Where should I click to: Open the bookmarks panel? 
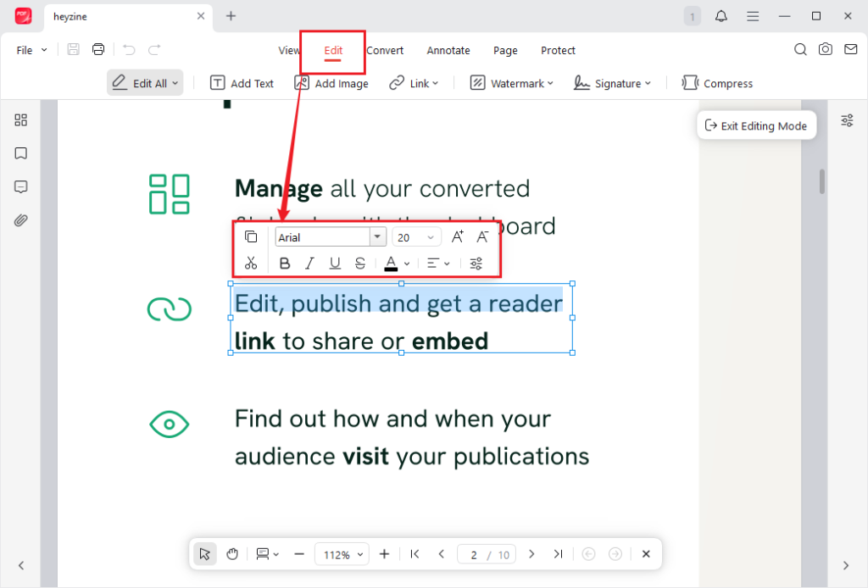pyautogui.click(x=21, y=153)
